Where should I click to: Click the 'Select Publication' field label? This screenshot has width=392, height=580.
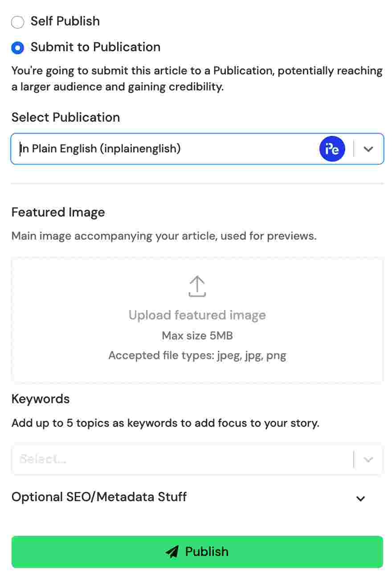pos(65,118)
